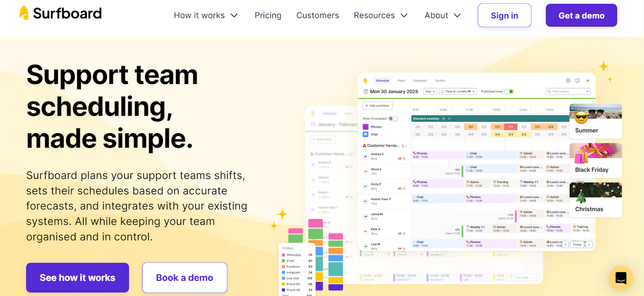
Task: Click the search magnifier in Find surfers
Action: pos(549,92)
